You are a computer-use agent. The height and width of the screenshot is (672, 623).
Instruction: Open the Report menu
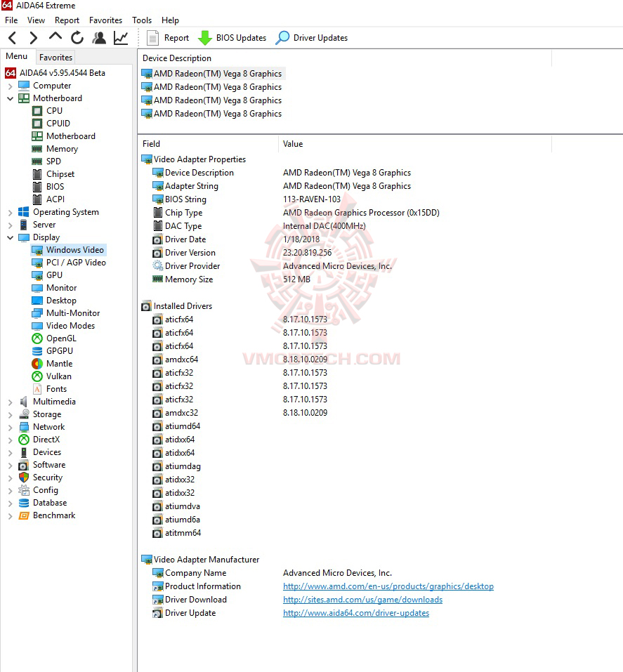67,20
